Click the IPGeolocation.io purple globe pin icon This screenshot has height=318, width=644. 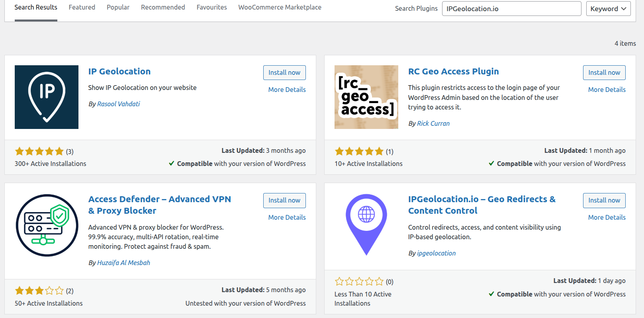pos(366,225)
